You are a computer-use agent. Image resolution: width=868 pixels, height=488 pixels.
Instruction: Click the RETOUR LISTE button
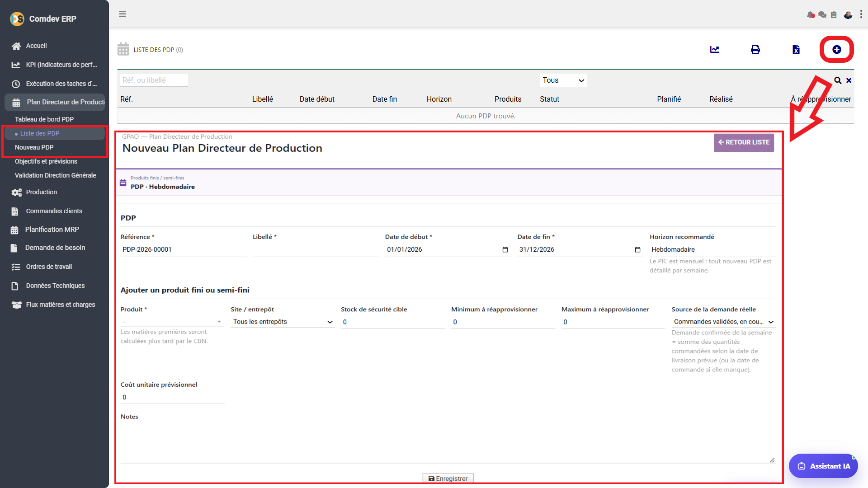(x=744, y=142)
